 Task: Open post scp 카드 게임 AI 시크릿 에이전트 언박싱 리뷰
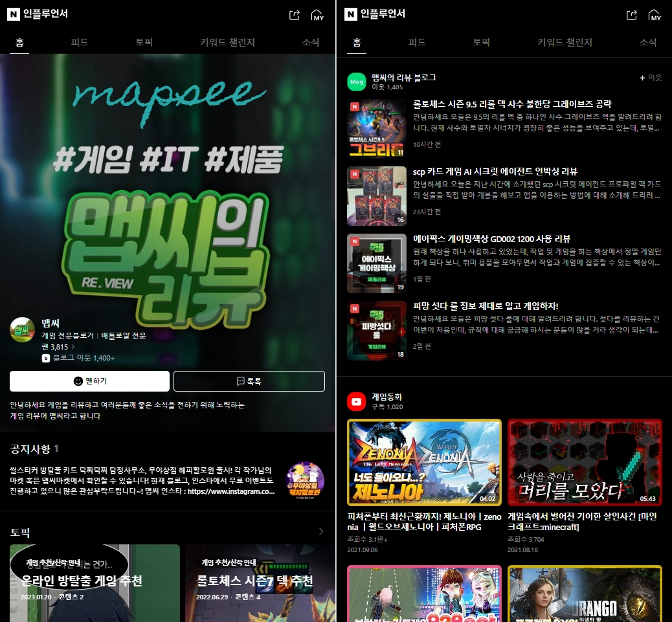pyautogui.click(x=495, y=172)
